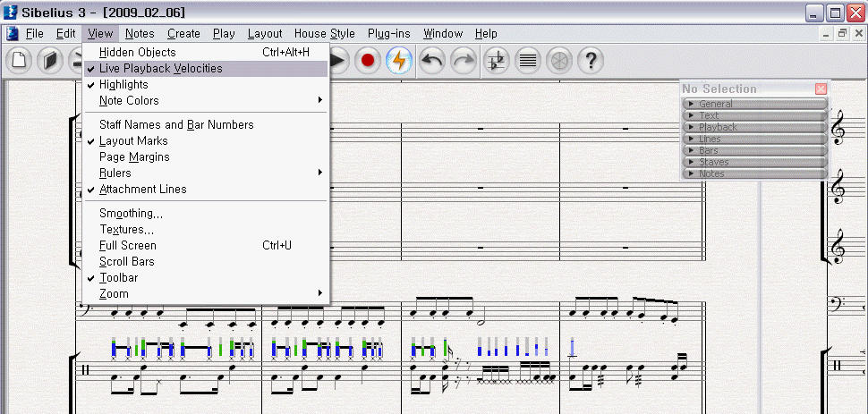This screenshot has height=414, width=868.
Task: Click the Redo arrow icon
Action: point(464,61)
